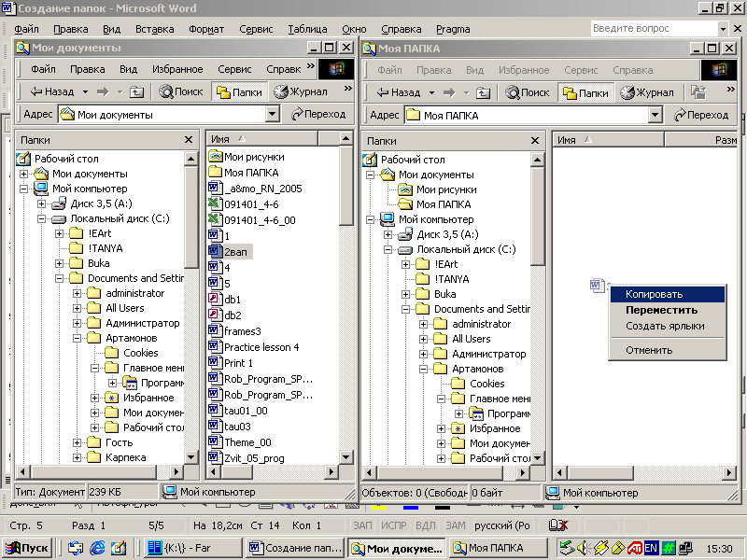This screenshot has width=747, height=560.
Task: Click the ATI tray icon
Action: click(x=635, y=548)
